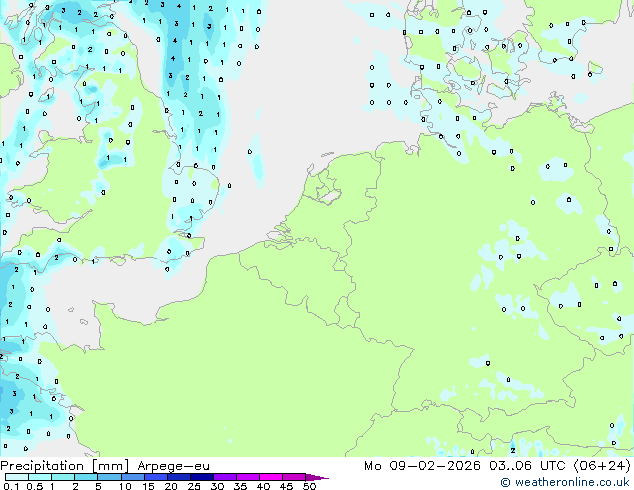Click legend label '15'
The image size is (634, 490).
point(148,486)
